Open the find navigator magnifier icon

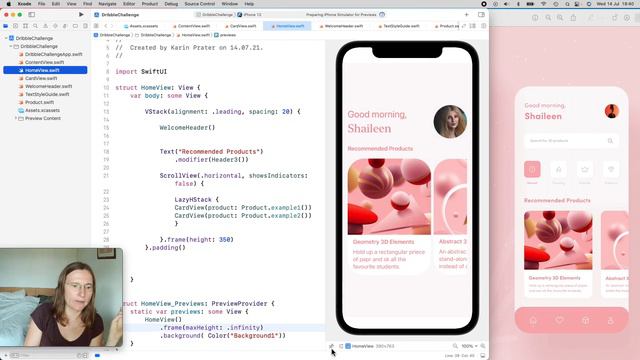click(x=36, y=26)
